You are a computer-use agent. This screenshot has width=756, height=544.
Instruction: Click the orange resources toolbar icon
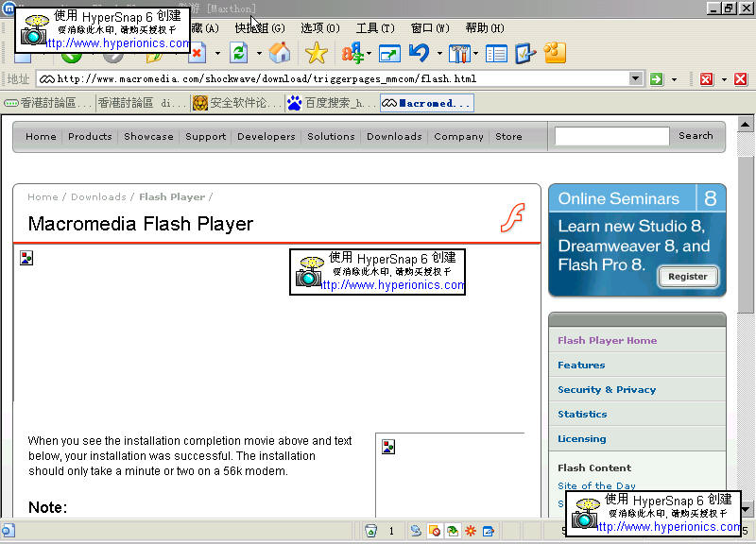pyautogui.click(x=555, y=53)
